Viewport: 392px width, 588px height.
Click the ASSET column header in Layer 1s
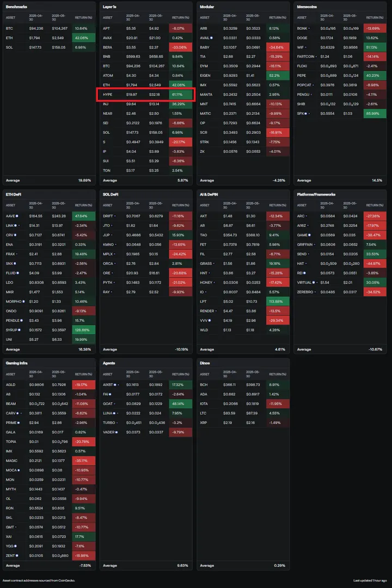click(108, 18)
